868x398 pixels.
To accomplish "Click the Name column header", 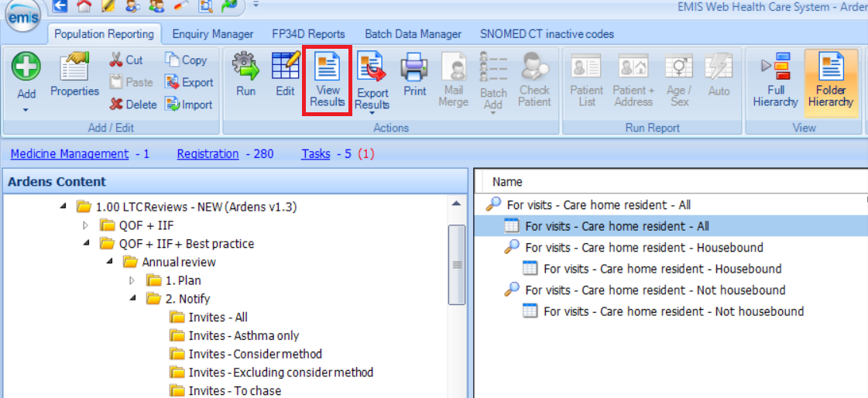I will (508, 181).
